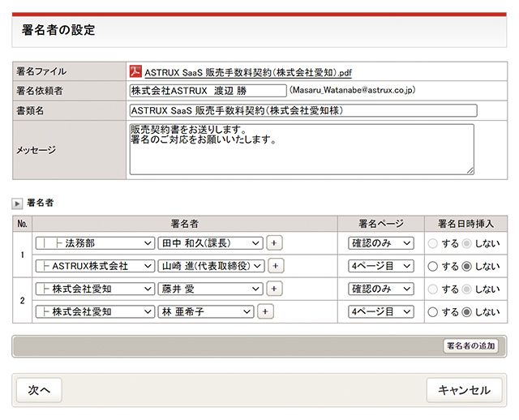Click the 署名ページ column header
The image size is (519, 420).
(381, 224)
